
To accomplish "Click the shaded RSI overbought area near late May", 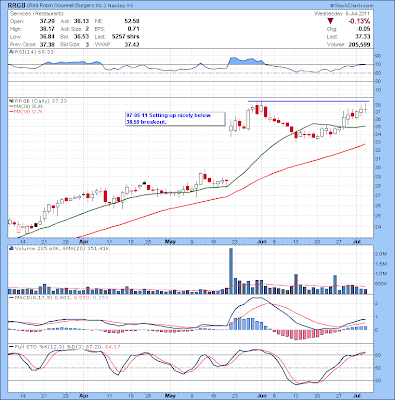I will coord(246,61).
